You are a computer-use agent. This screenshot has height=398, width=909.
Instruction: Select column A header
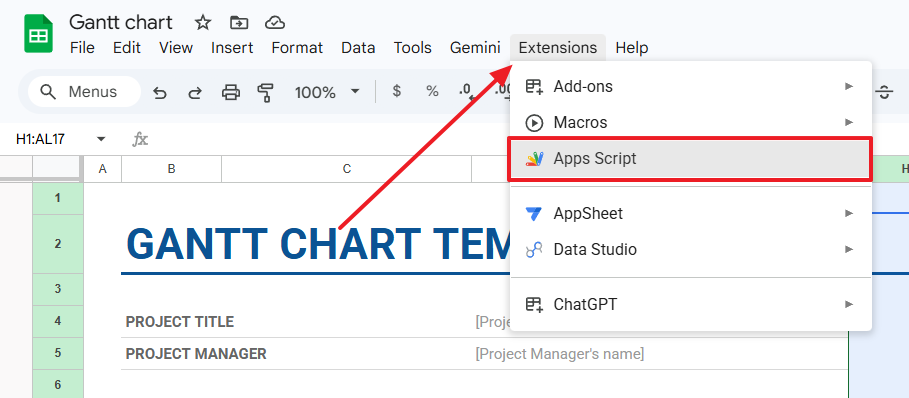(x=103, y=169)
